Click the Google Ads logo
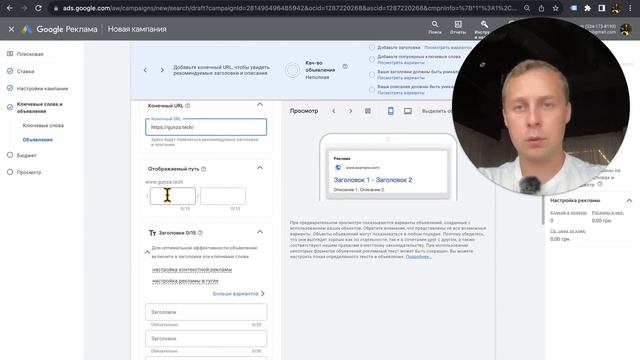 (27, 29)
